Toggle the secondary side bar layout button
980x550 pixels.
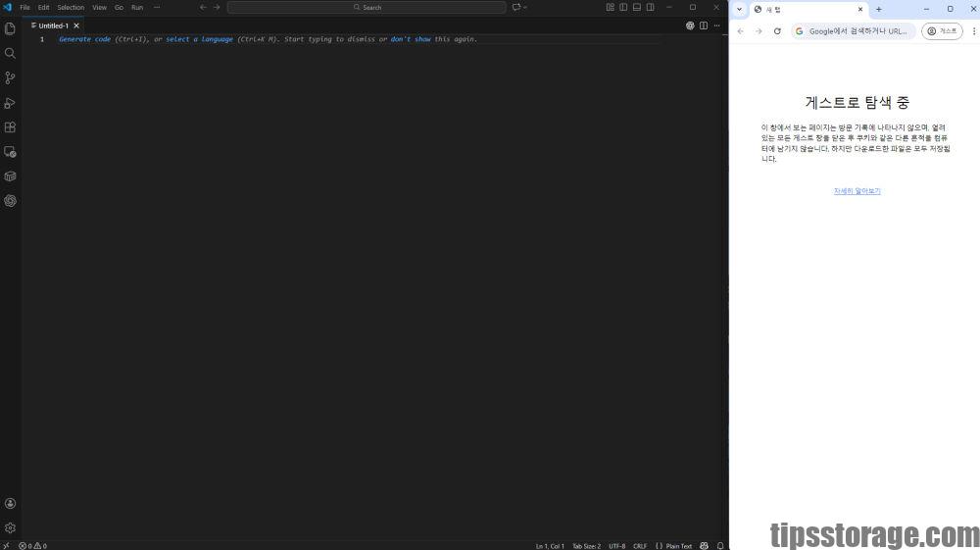coord(651,7)
